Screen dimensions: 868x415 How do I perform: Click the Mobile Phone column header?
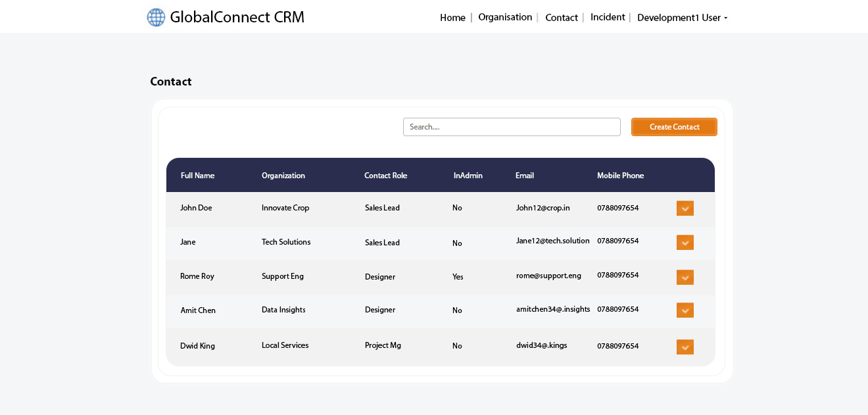[x=621, y=176]
